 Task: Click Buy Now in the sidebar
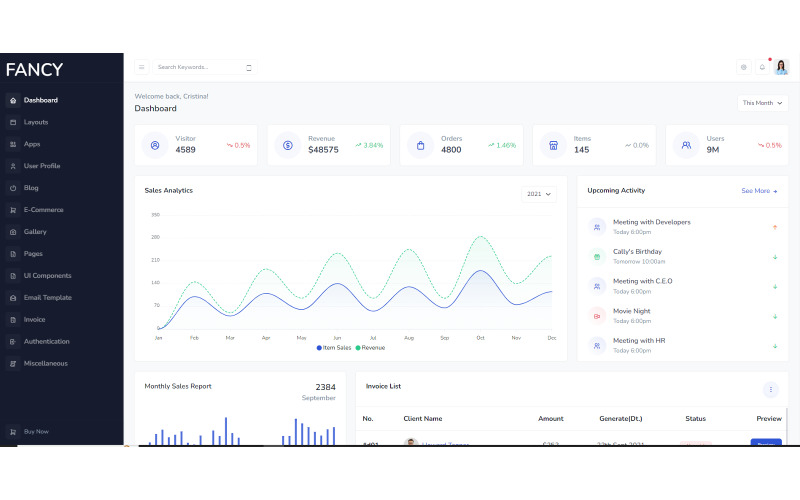[x=36, y=431]
